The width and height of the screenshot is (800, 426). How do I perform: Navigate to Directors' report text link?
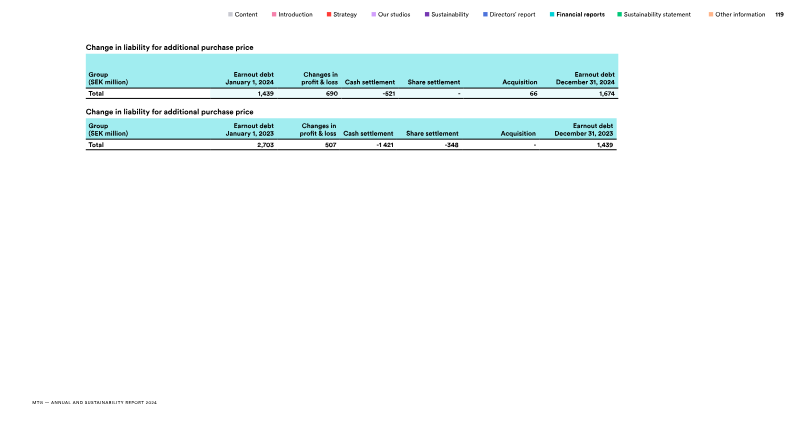(512, 15)
